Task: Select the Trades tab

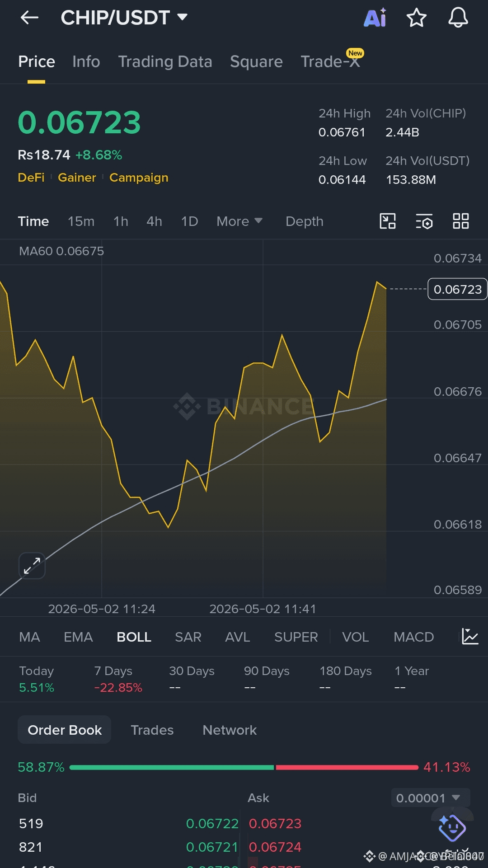Action: tap(152, 730)
